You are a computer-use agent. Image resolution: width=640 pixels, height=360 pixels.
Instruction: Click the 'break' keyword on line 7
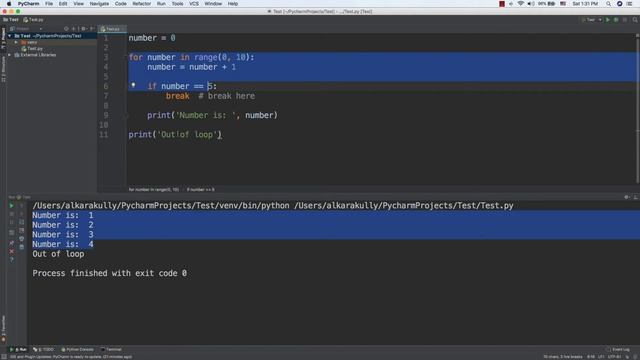(x=178, y=96)
